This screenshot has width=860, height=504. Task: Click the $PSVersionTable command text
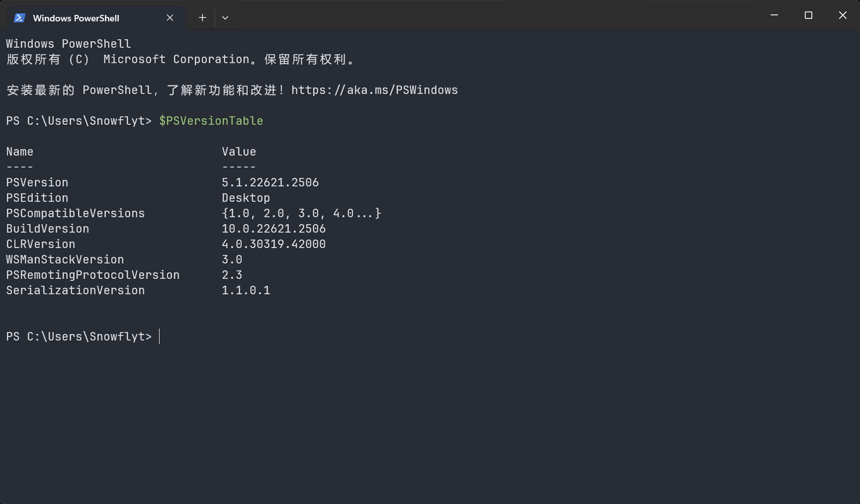click(x=211, y=121)
